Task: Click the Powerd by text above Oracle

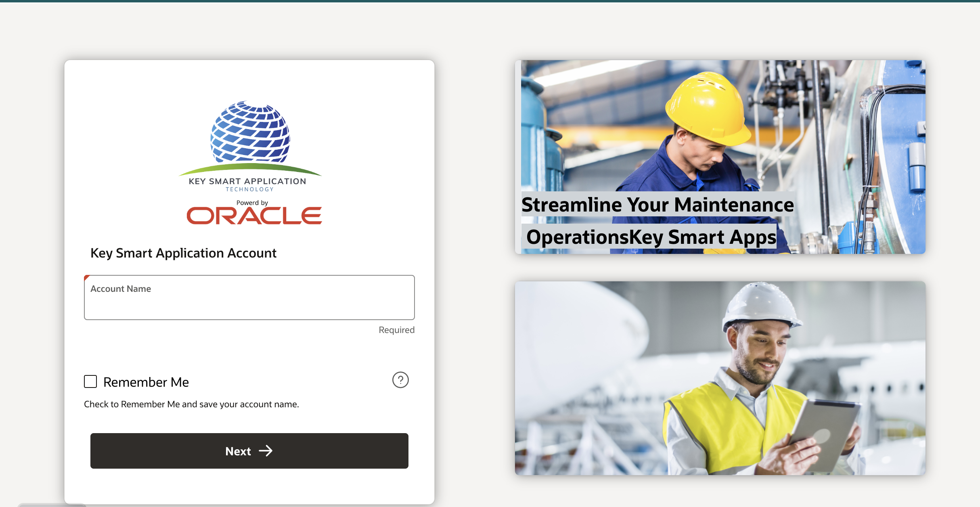Action: [252, 203]
